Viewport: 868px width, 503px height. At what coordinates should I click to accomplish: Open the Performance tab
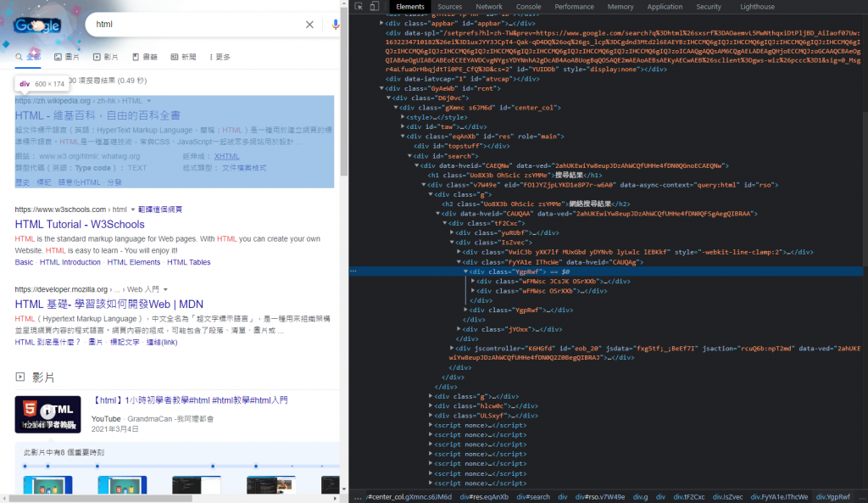coord(574,7)
